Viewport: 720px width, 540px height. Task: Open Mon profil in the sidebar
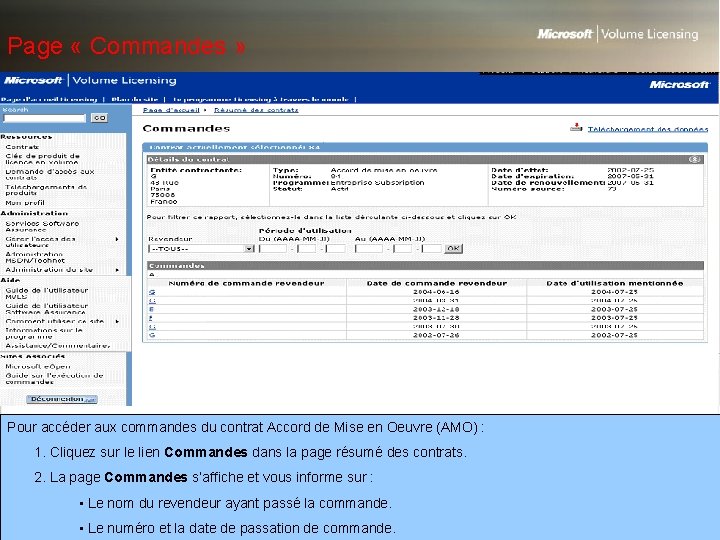pos(25,202)
